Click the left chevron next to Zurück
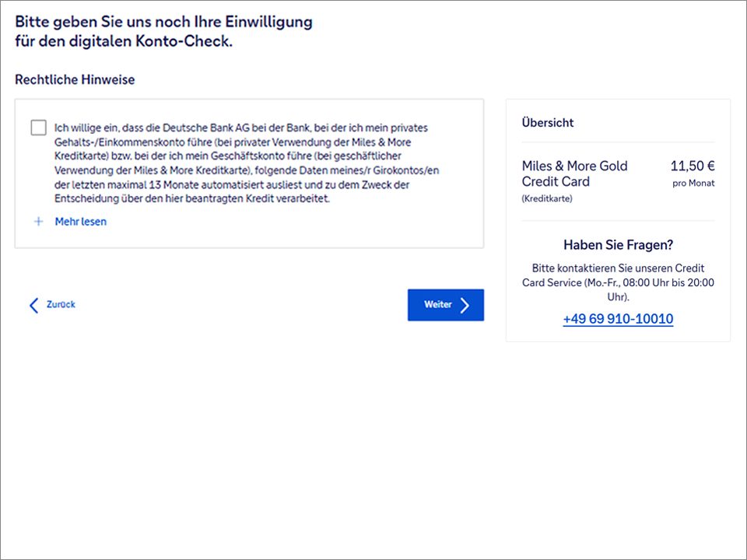The image size is (747, 560). [33, 305]
